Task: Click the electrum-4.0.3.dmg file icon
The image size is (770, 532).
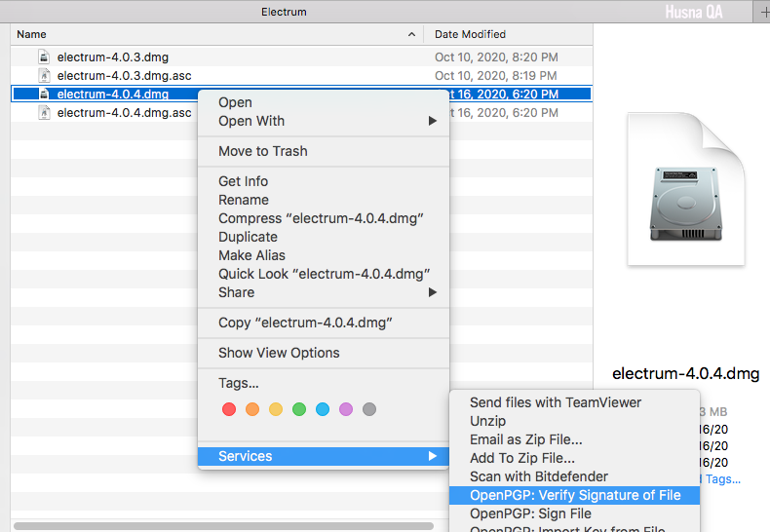Action: pyautogui.click(x=44, y=57)
